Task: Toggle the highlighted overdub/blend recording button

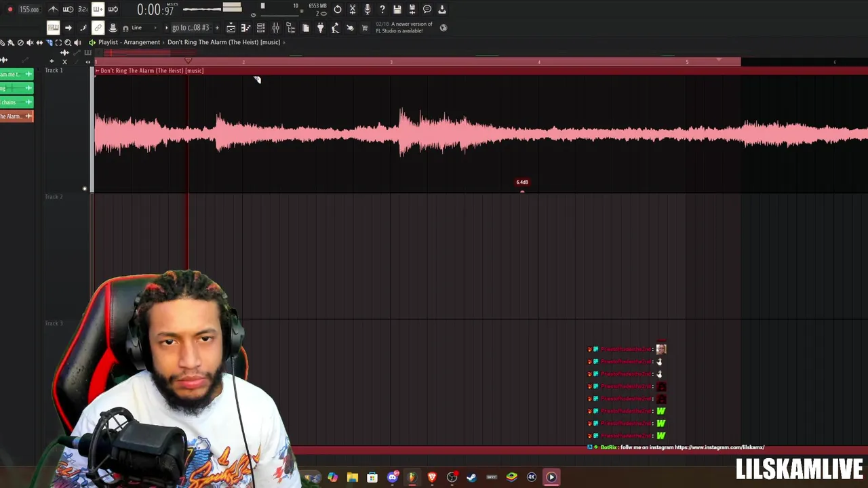Action: tap(98, 9)
